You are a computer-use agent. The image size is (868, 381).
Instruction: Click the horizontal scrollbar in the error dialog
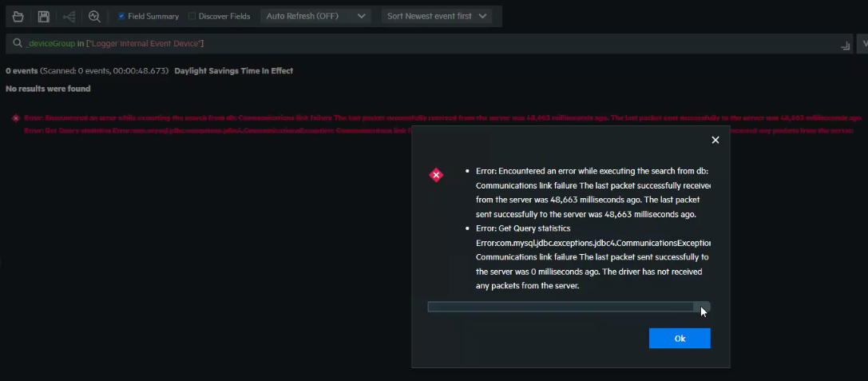[x=561, y=307]
